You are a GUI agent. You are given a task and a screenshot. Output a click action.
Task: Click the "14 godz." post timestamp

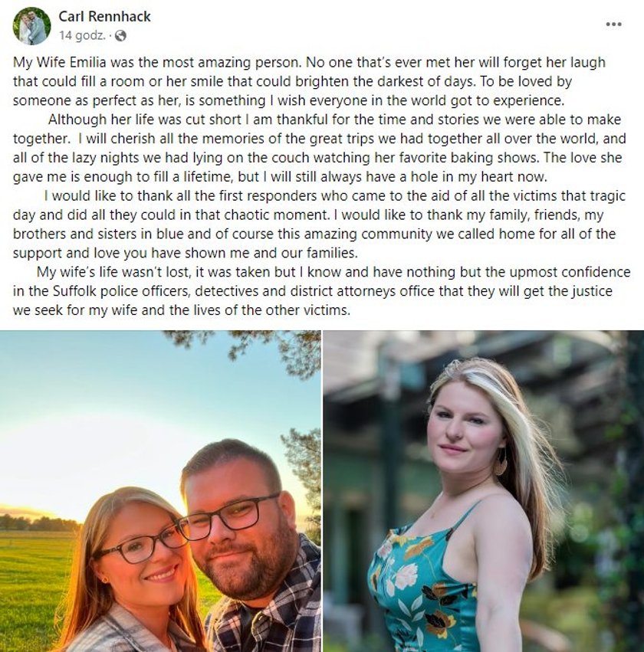[x=82, y=36]
